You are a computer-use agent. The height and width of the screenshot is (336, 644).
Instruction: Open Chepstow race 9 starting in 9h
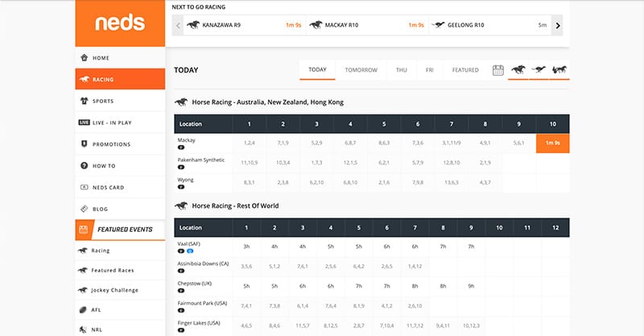point(471,286)
